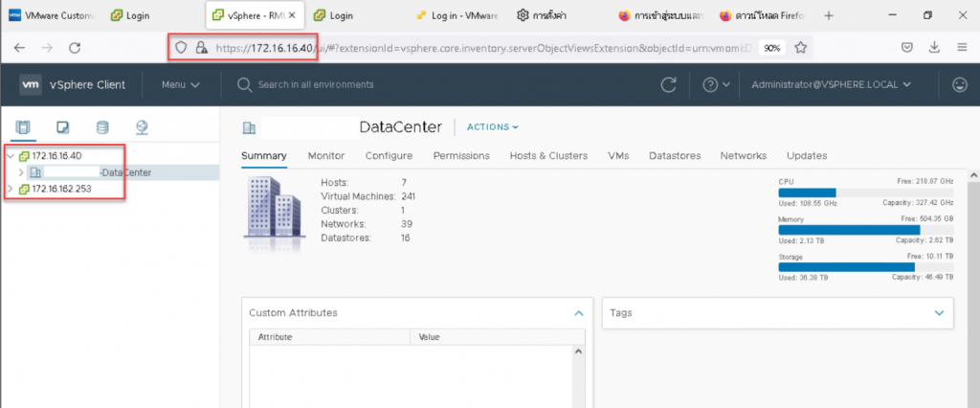Viewport: 980px width, 408px height.
Task: Switch to Log in - VMware browser tab
Action: pyautogui.click(x=457, y=15)
